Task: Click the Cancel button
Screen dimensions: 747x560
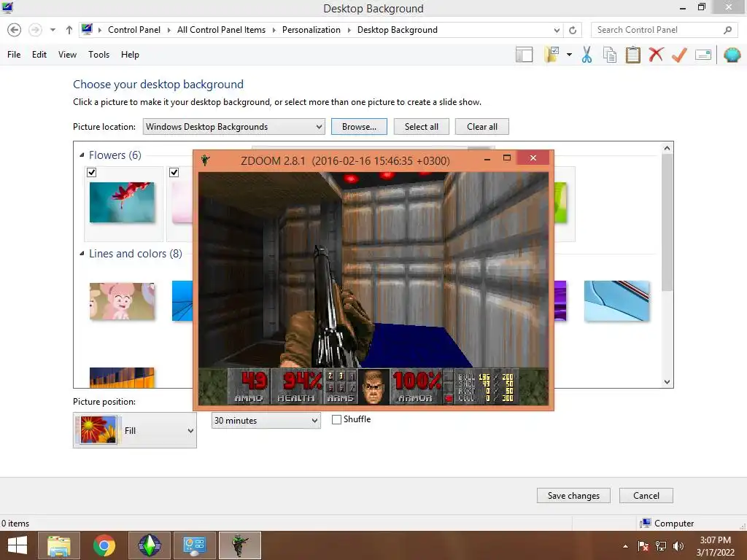Action: (x=646, y=496)
